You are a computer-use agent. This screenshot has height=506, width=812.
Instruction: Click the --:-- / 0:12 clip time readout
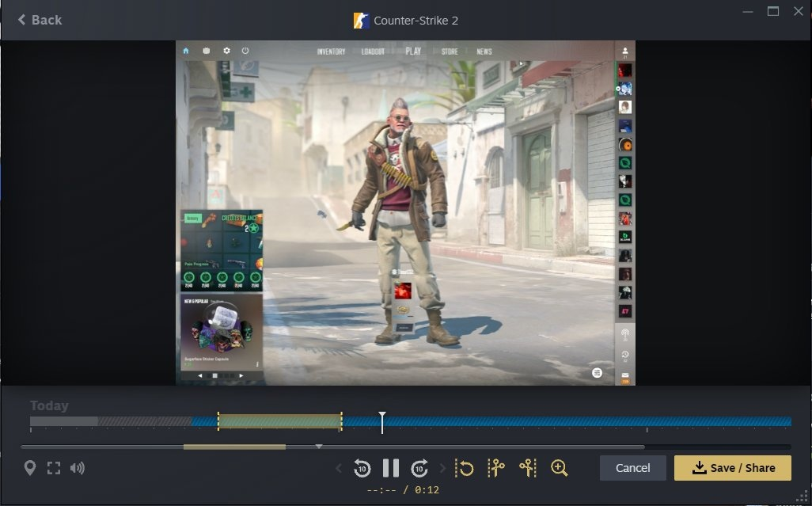(x=403, y=490)
